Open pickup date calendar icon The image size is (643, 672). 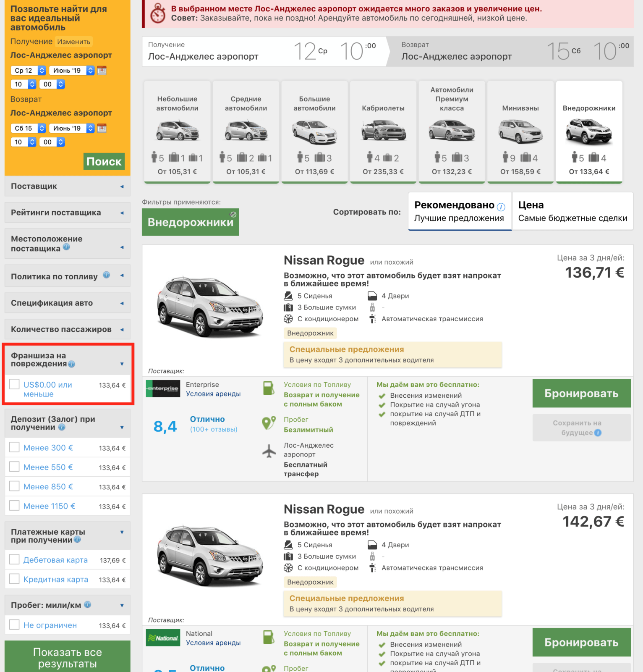point(102,71)
